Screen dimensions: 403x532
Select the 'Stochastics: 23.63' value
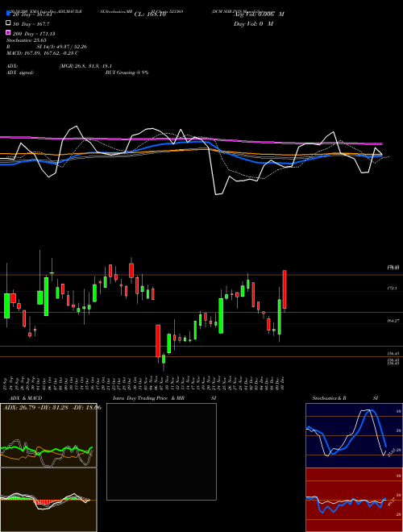pos(27,40)
